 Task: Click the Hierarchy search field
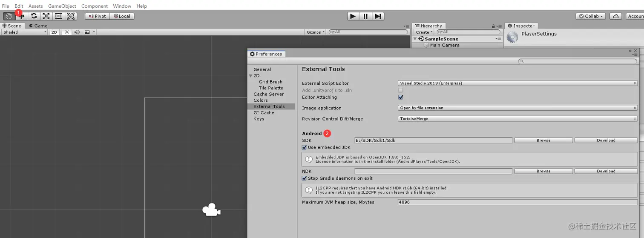(469, 32)
